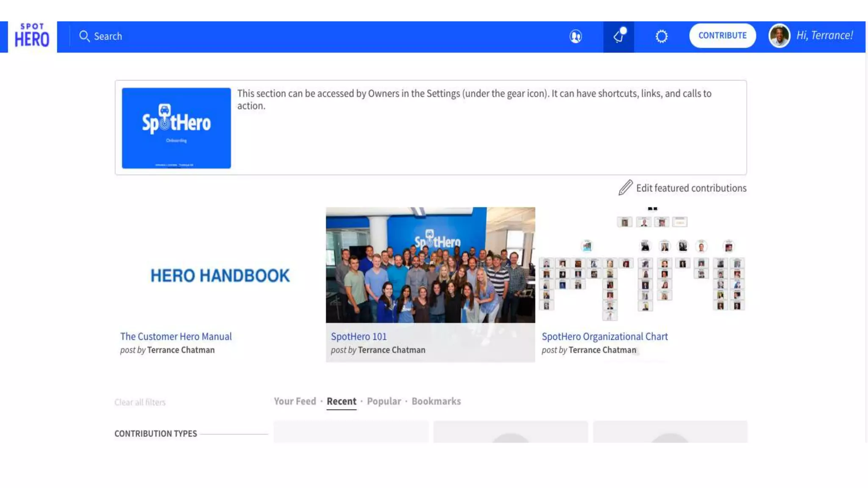Click the search magnifier icon

click(x=84, y=36)
